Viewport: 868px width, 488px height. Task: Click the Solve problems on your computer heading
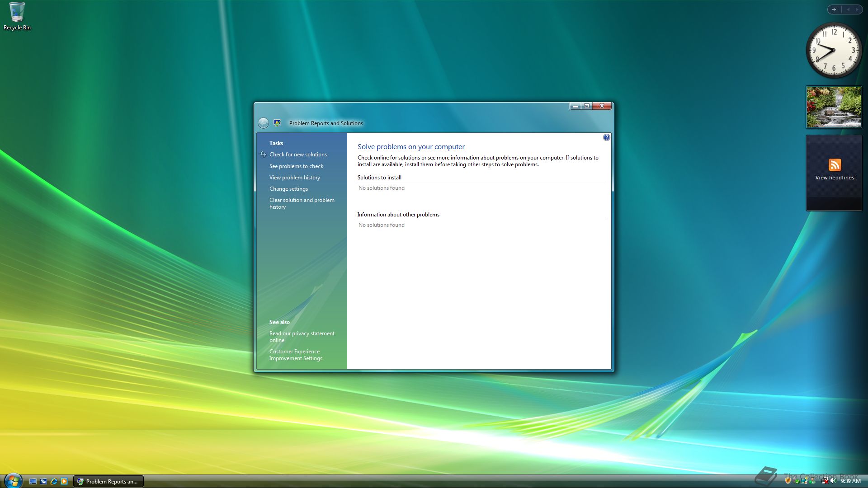(x=411, y=147)
